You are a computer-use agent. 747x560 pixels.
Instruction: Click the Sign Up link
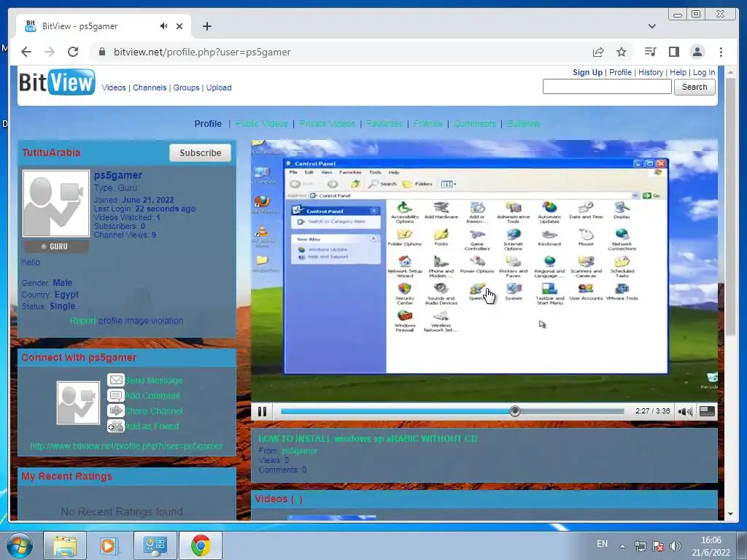click(x=587, y=72)
